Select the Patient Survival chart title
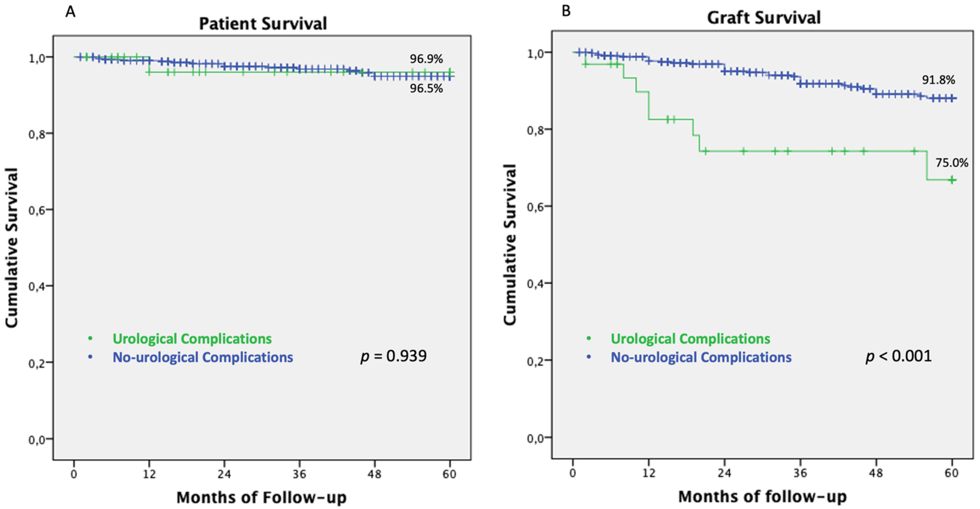980x509 pixels. tap(263, 23)
